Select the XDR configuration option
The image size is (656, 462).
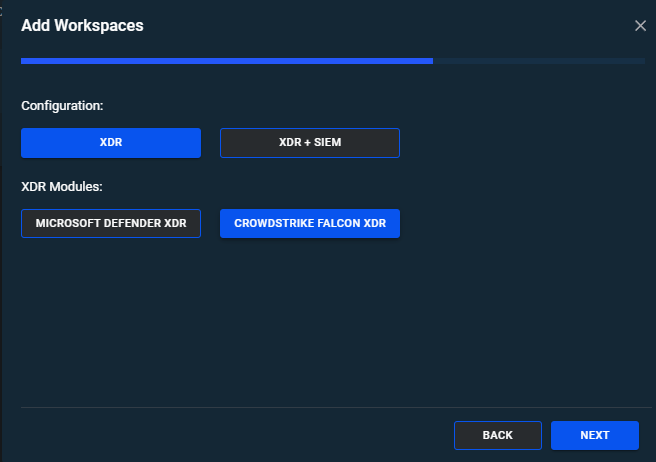111,143
